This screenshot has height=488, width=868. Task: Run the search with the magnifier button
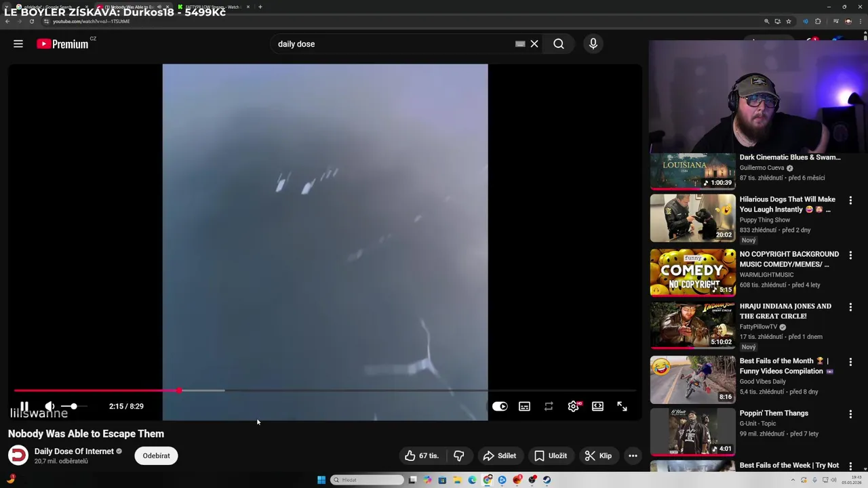pyautogui.click(x=559, y=44)
